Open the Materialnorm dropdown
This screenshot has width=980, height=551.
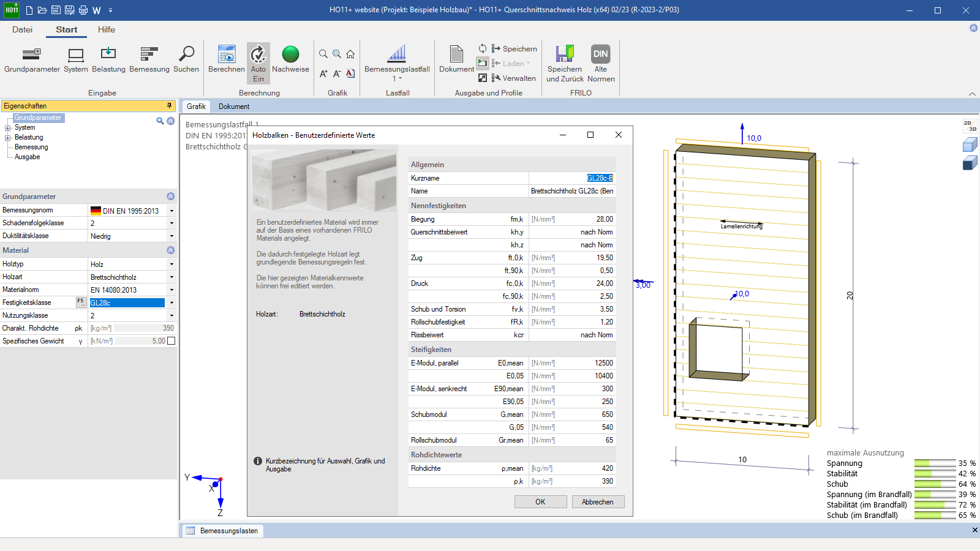coord(171,290)
